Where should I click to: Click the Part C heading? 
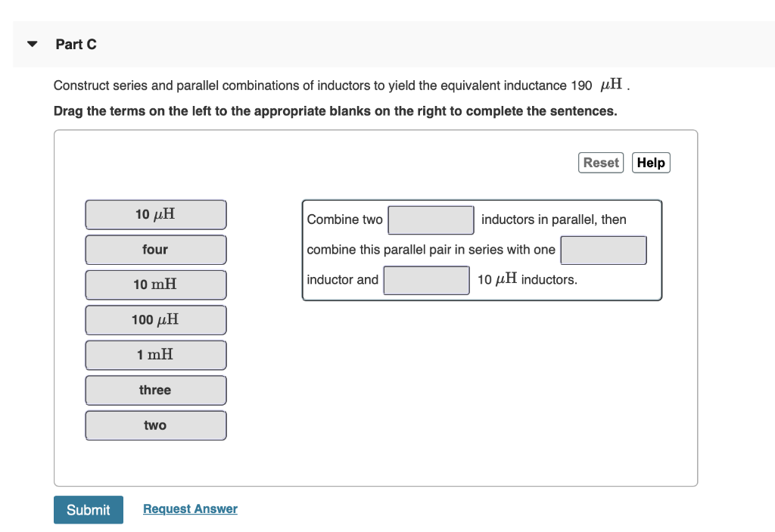pyautogui.click(x=76, y=44)
